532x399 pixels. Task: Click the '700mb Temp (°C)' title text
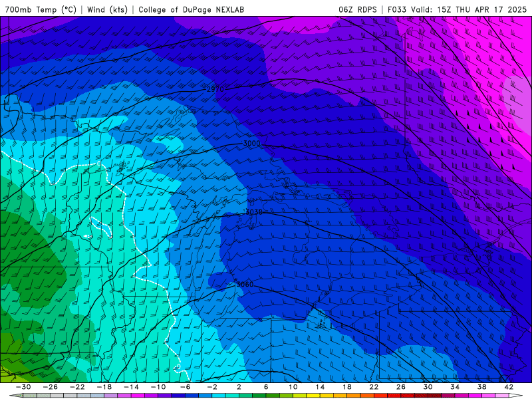coord(41,9)
